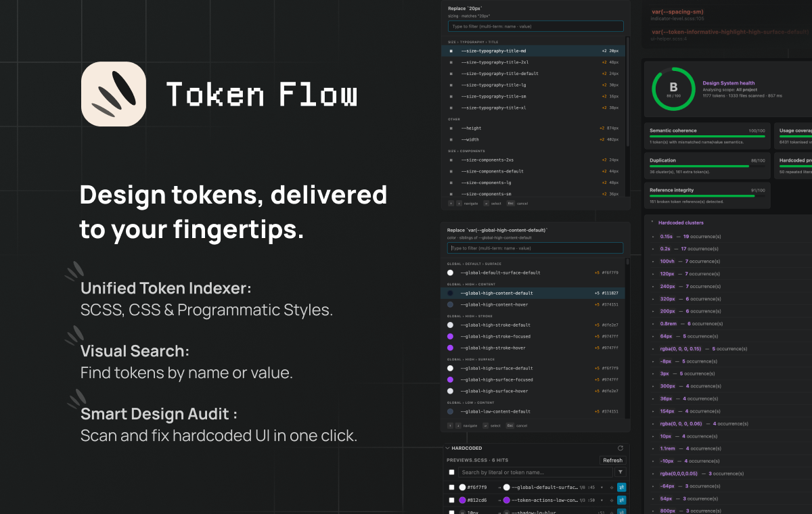Viewport: 812px width, 514px height.
Task: Select --size-typography-title-default token
Action: [x=533, y=74]
